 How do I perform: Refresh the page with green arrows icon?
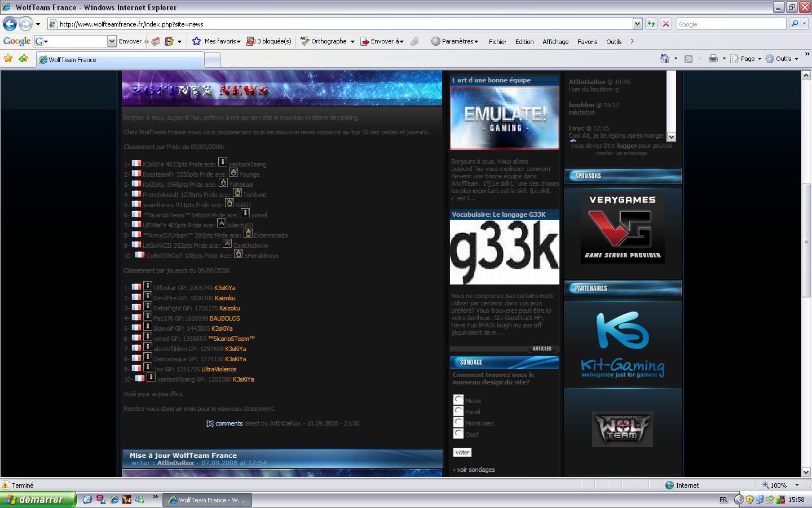(x=651, y=24)
